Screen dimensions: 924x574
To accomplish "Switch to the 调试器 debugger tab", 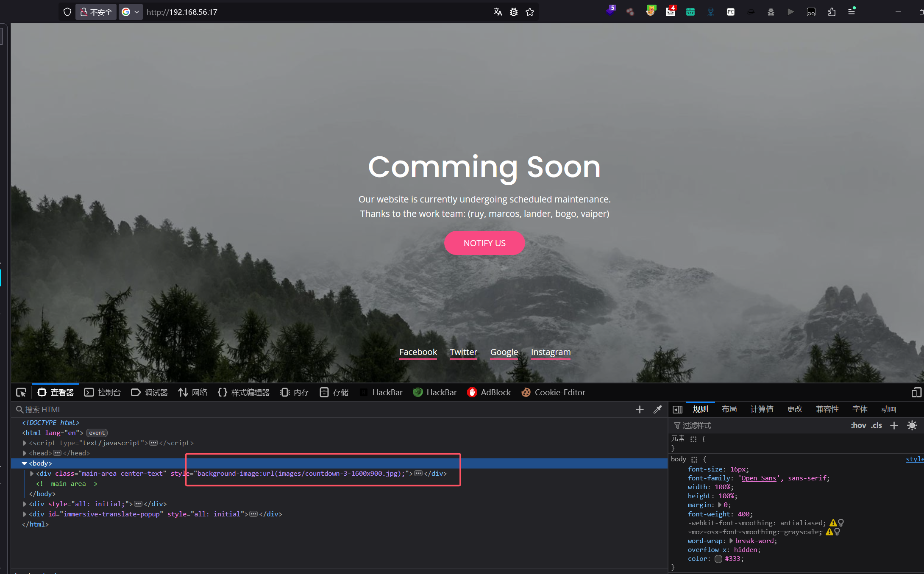I will pos(150,392).
